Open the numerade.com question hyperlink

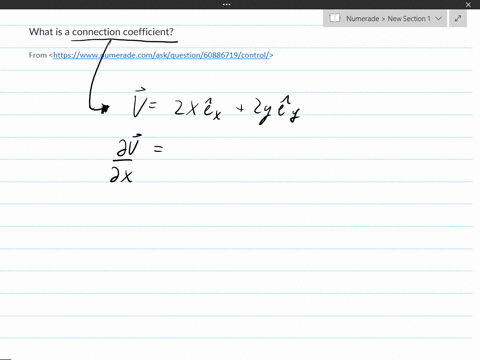(x=161, y=55)
